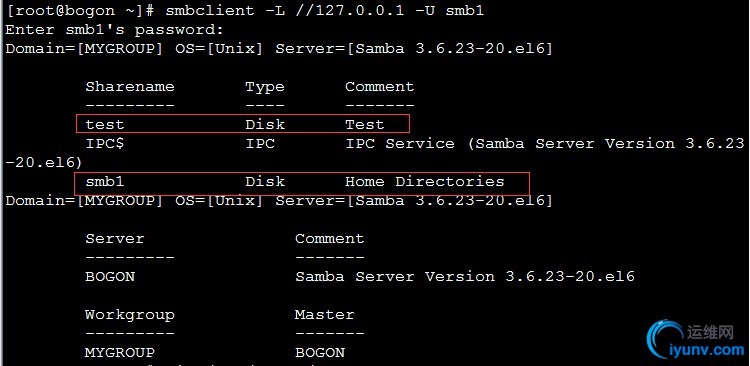Click the smbclient command text

tap(325, 11)
